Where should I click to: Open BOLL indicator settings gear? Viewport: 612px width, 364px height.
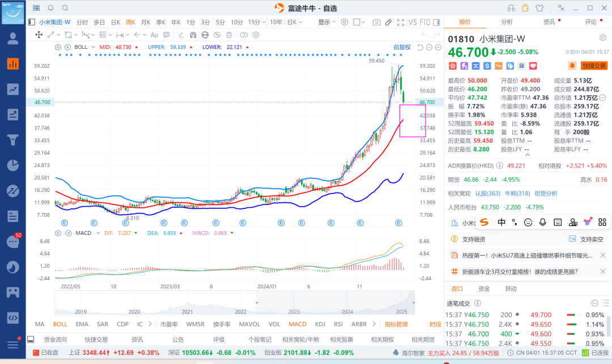tap(58, 47)
